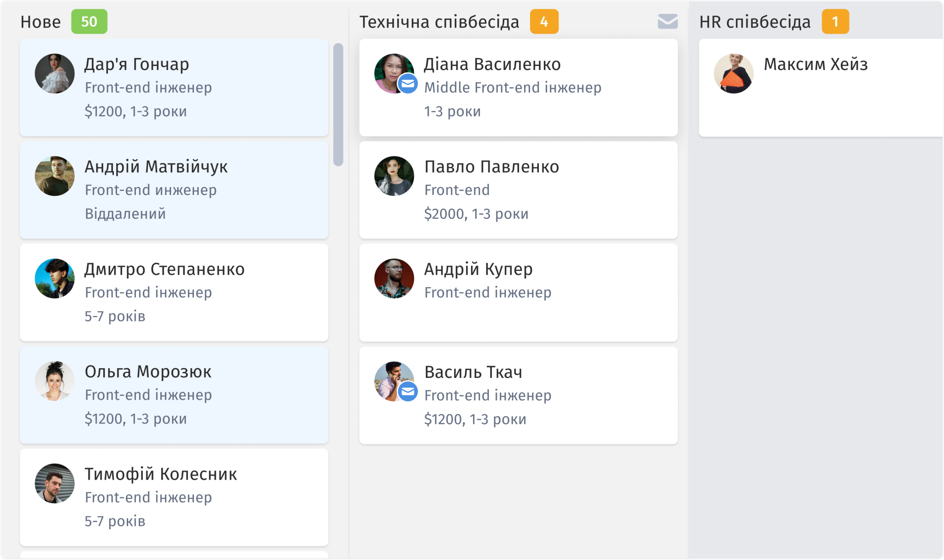Viewport: 944px width, 560px height.
Task: Click Павло Павленко avatar photo
Action: click(x=394, y=176)
